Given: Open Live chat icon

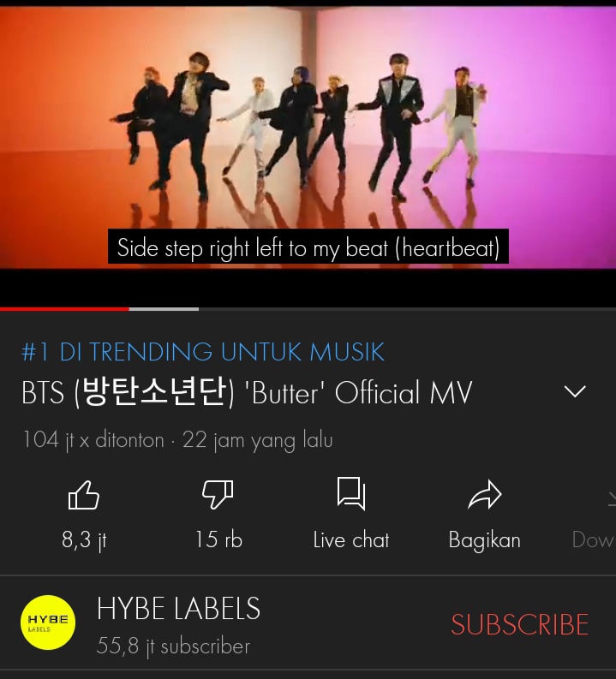Looking at the screenshot, I should 351,494.
